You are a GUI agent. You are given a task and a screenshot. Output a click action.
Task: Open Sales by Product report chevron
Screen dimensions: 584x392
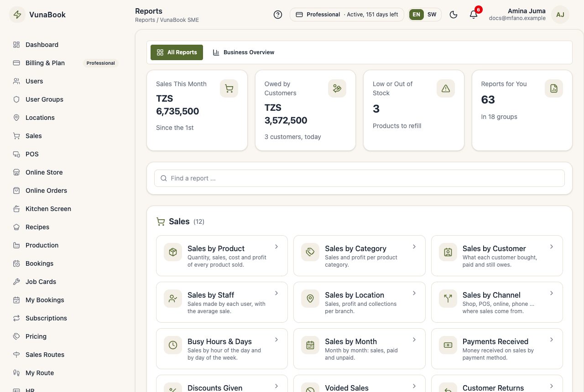tap(276, 247)
